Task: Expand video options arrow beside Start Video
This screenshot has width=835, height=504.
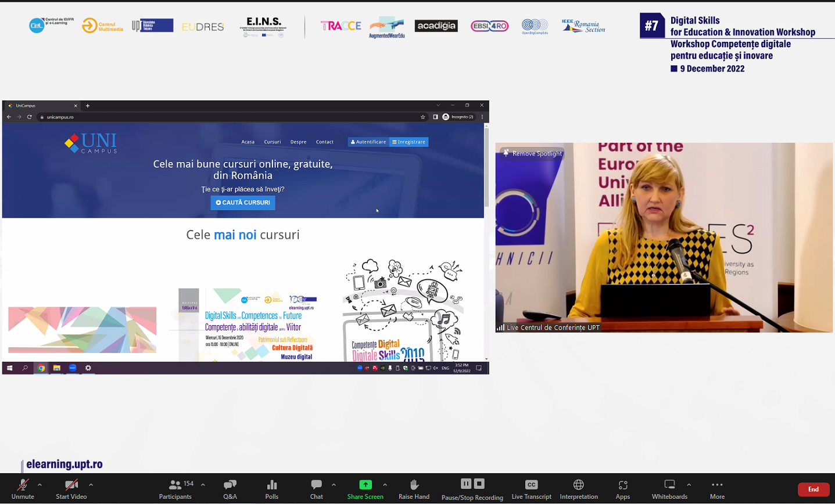Action: click(91, 484)
